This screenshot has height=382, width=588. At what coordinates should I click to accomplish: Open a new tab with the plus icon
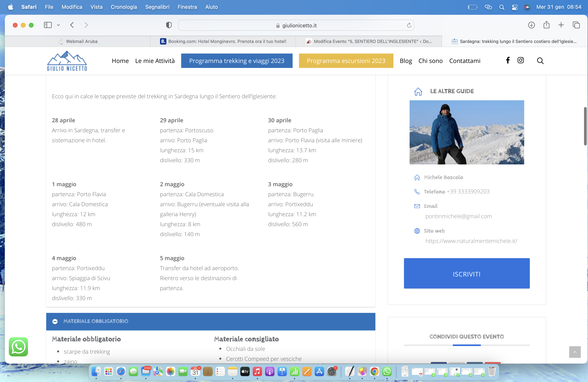tap(561, 25)
